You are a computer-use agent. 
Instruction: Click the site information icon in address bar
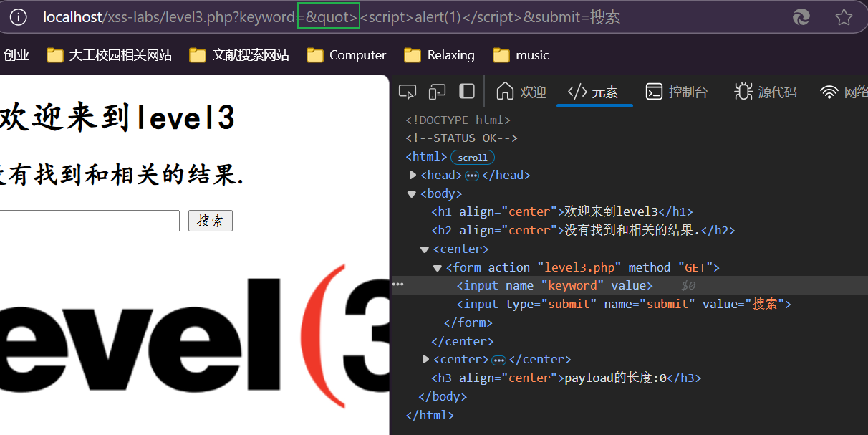pyautogui.click(x=18, y=17)
